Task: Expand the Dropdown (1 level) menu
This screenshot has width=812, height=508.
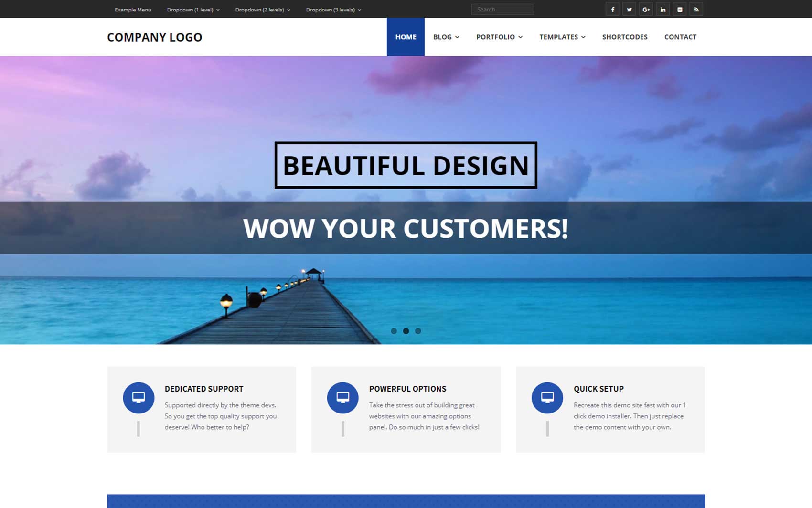Action: (x=193, y=10)
